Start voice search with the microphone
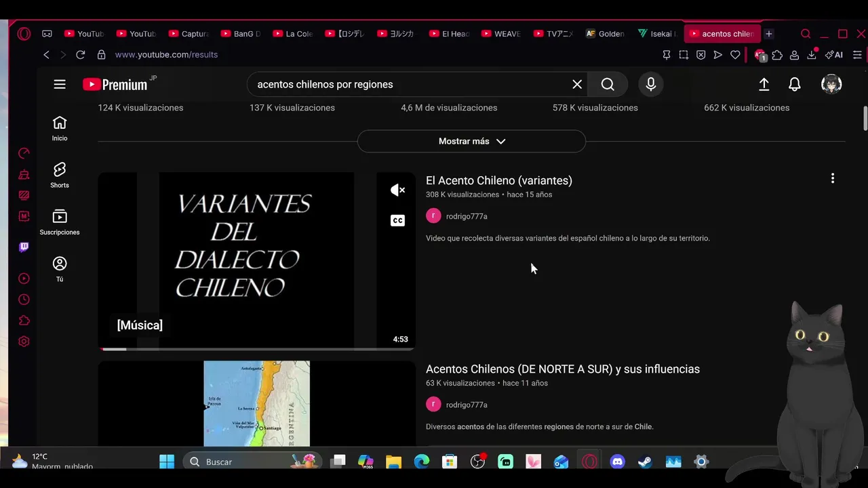Viewport: 868px width, 488px height. click(651, 84)
